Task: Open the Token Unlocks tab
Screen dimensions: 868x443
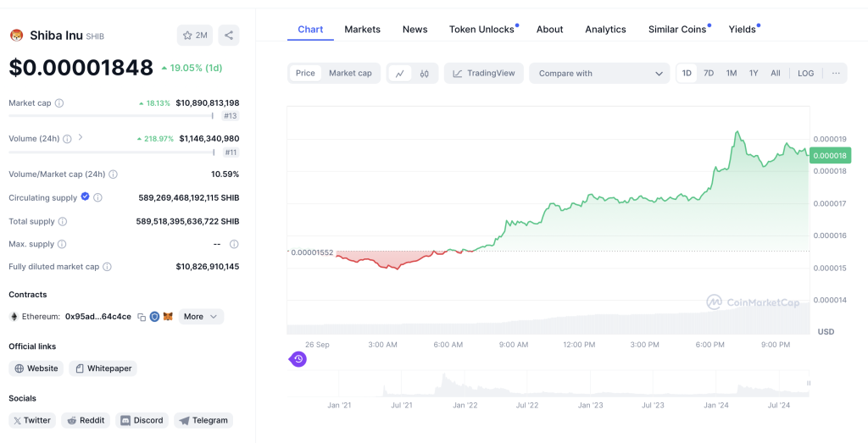Action: tap(481, 30)
